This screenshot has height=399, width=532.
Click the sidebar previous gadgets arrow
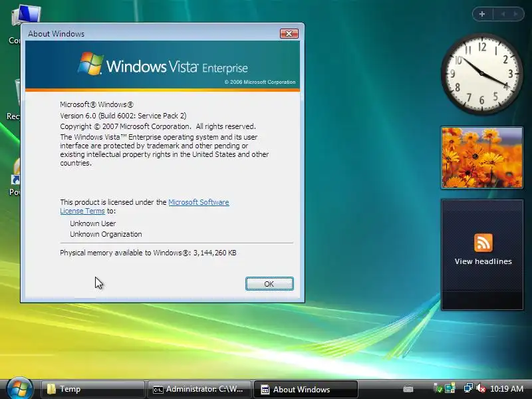tap(503, 14)
